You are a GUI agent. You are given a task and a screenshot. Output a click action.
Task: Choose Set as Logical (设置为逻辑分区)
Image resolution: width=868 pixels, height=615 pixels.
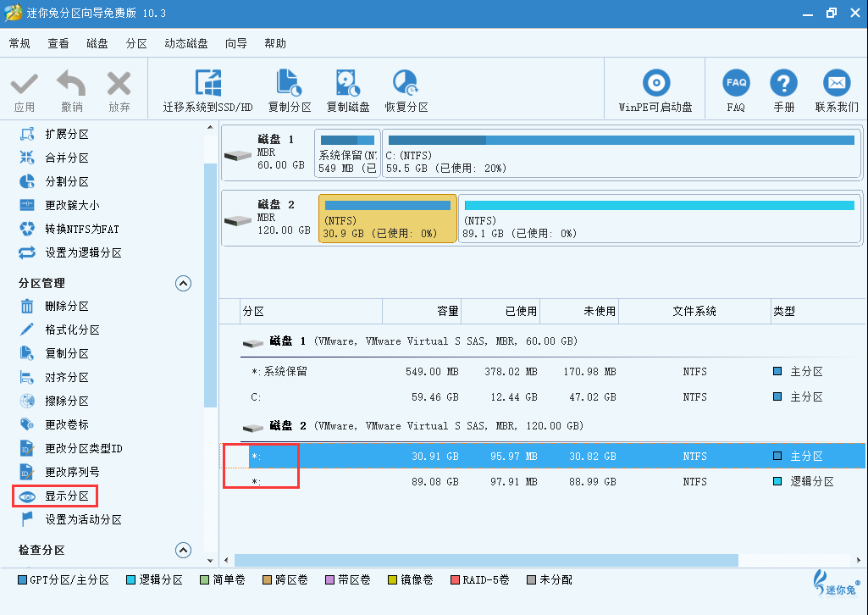point(70,252)
